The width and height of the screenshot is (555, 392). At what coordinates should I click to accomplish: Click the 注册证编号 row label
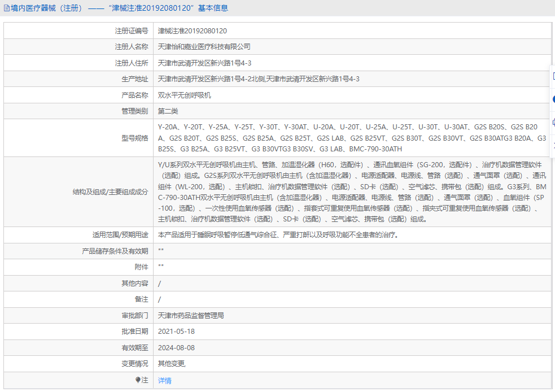(x=132, y=31)
